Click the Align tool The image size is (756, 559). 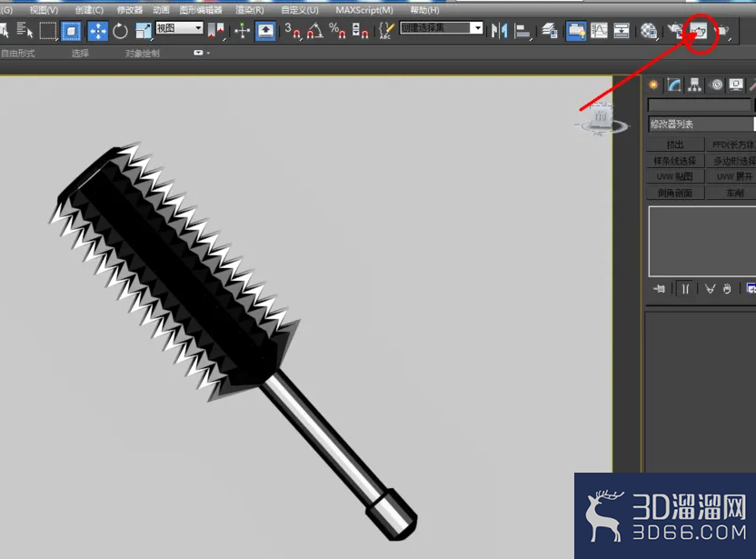coord(522,31)
